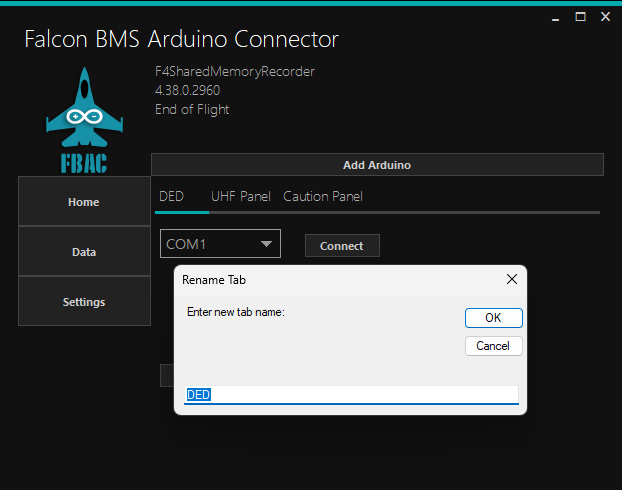Click the FBAC fighter jet logo

(x=84, y=119)
